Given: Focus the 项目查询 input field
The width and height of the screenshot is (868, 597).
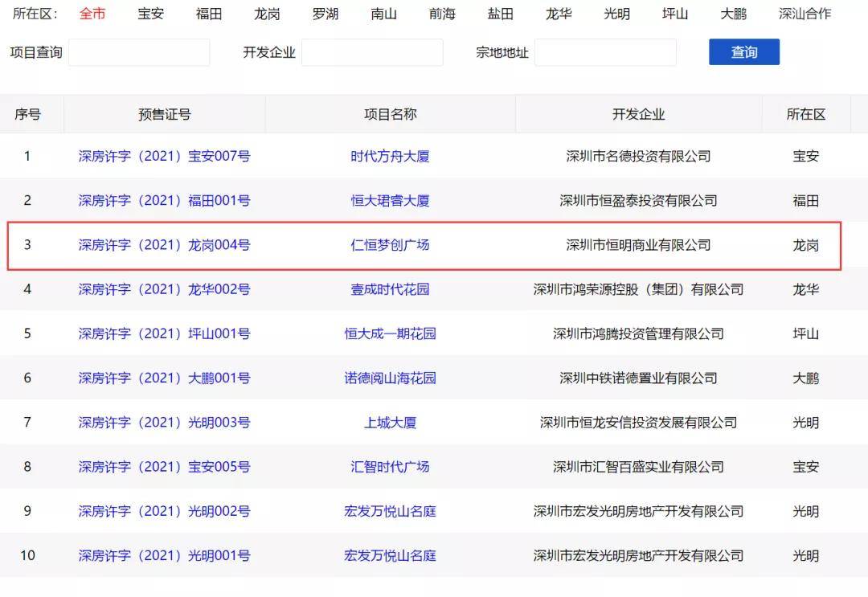Looking at the screenshot, I should pyautogui.click(x=139, y=52).
